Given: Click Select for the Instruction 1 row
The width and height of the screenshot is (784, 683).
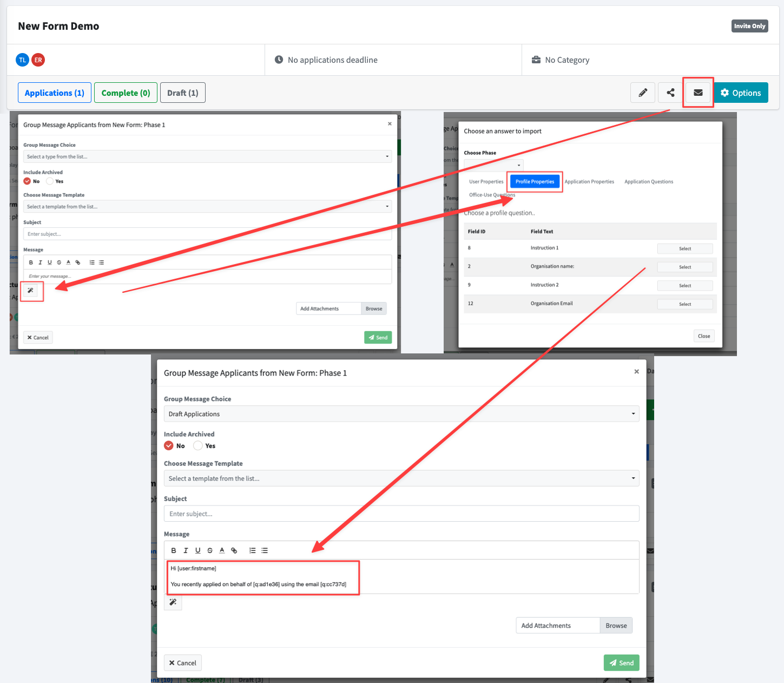Looking at the screenshot, I should point(685,248).
